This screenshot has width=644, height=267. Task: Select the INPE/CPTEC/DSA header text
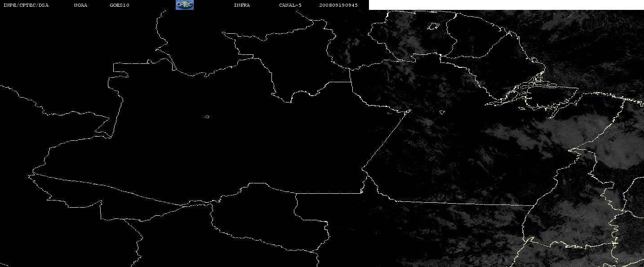coord(26,5)
